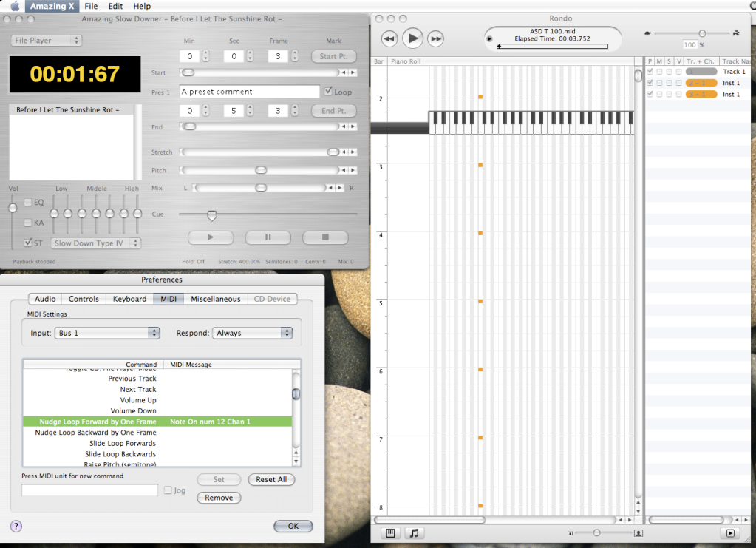Click the pause button in Amazing Slow Downer

pyautogui.click(x=268, y=237)
